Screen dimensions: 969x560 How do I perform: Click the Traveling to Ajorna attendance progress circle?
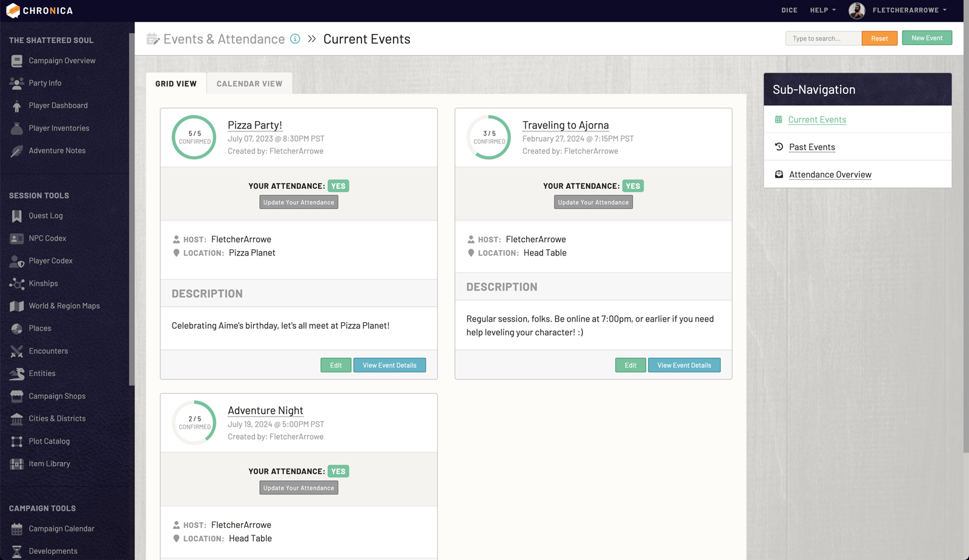[x=489, y=137]
